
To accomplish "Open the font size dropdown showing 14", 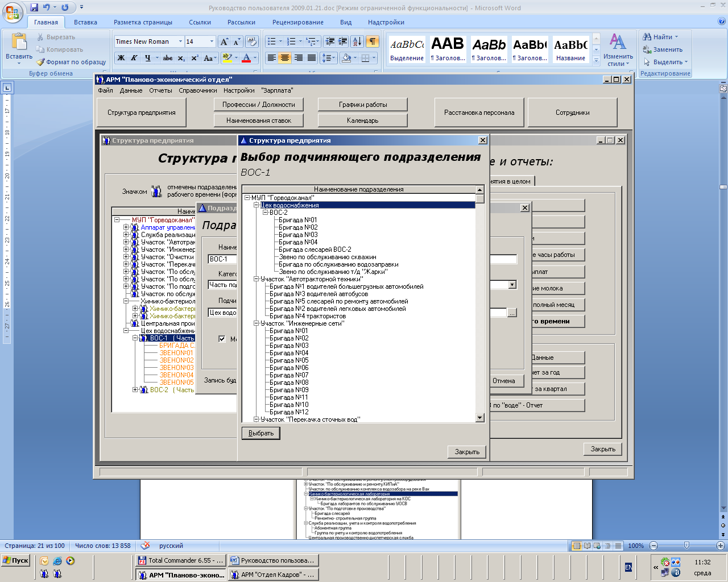I will point(212,41).
